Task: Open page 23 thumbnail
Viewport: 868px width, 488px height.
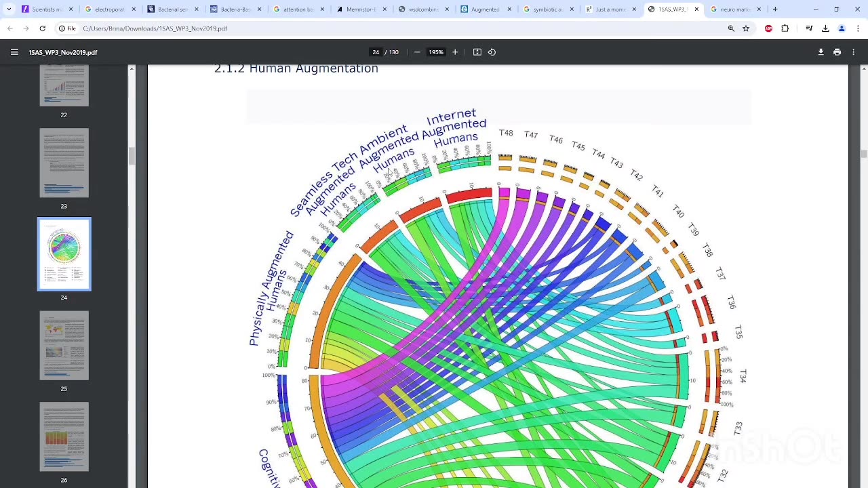Action: click(x=64, y=163)
